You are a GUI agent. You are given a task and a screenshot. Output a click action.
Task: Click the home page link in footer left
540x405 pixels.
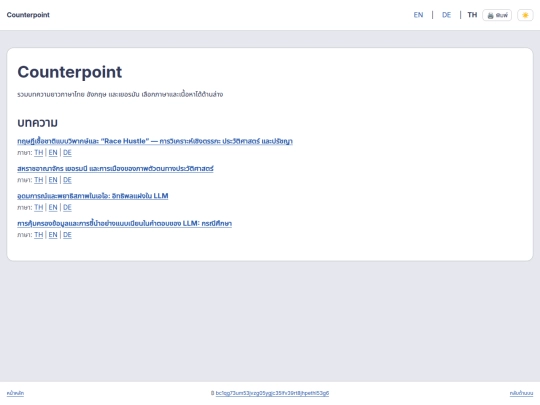pos(15,393)
